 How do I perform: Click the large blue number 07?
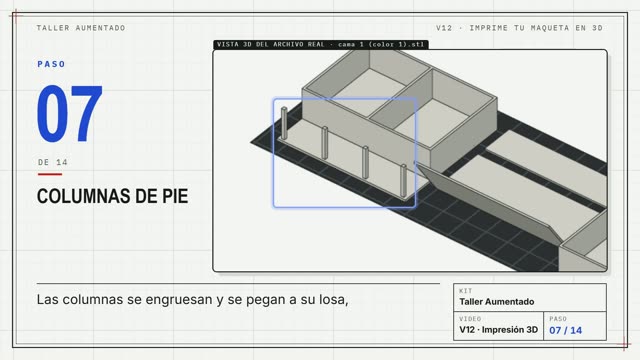pos(69,113)
